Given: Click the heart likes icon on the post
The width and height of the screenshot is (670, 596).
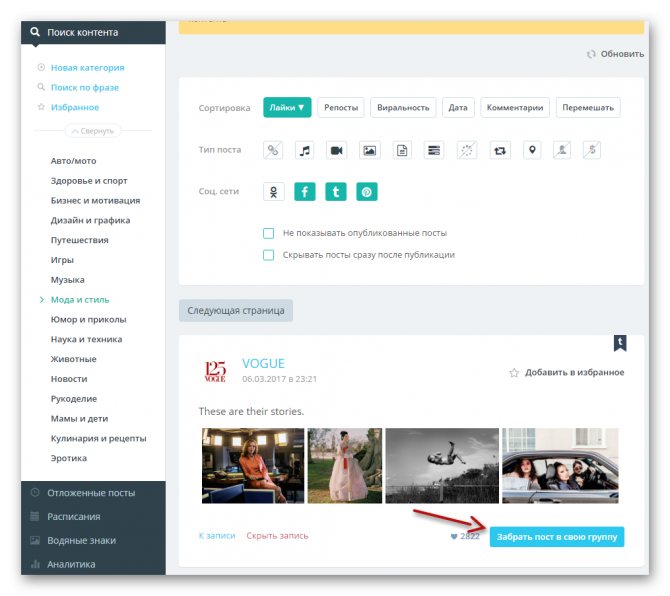Looking at the screenshot, I should tap(454, 536).
